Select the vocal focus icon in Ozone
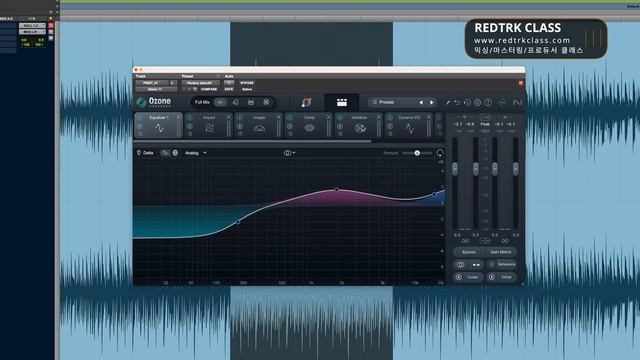The width and height of the screenshot is (640, 360). coord(236,102)
